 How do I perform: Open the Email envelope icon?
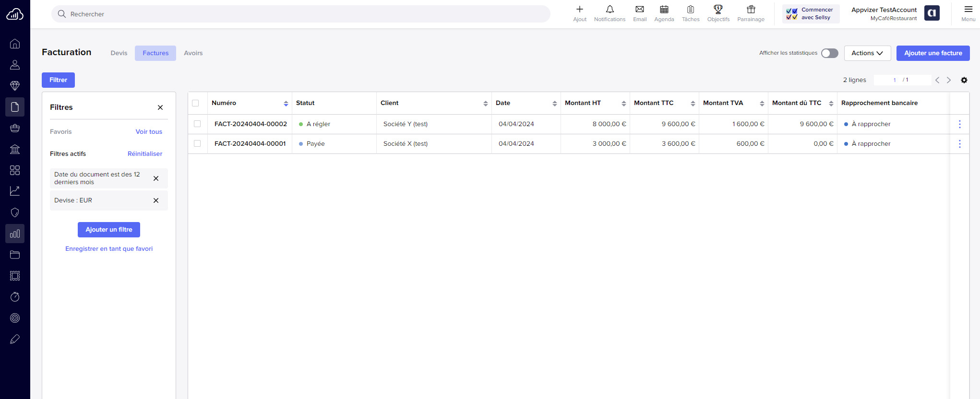coord(640,9)
